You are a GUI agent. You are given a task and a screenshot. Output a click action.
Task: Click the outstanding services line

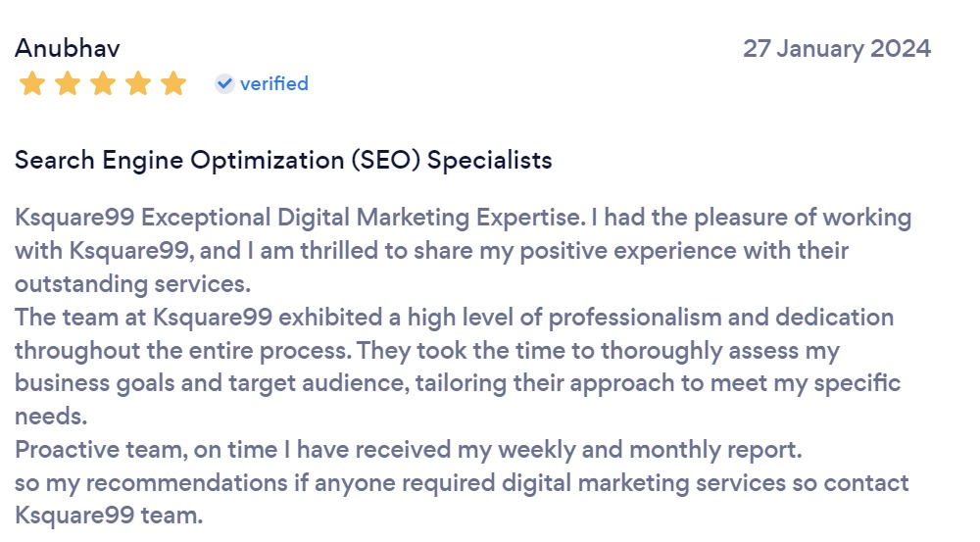[132, 284]
